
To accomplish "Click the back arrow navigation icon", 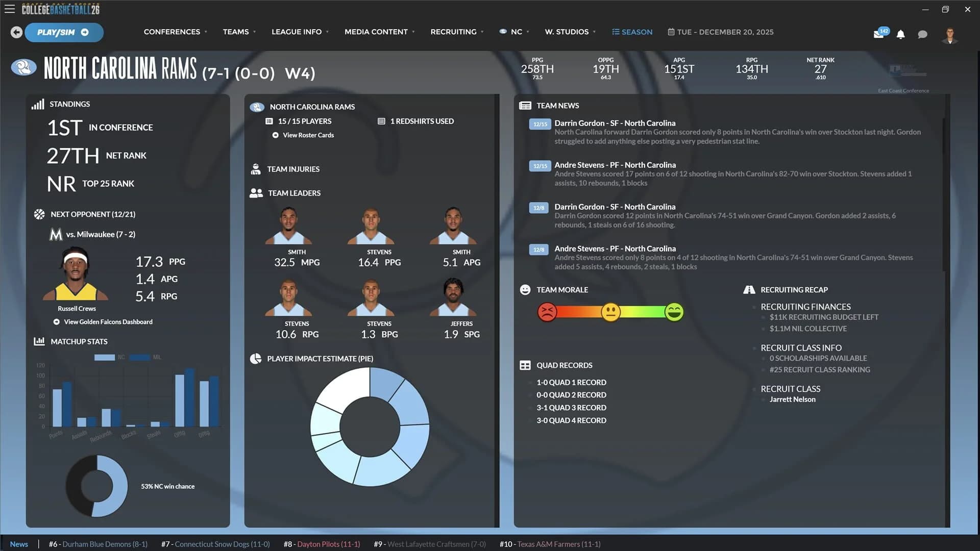I will [x=16, y=32].
